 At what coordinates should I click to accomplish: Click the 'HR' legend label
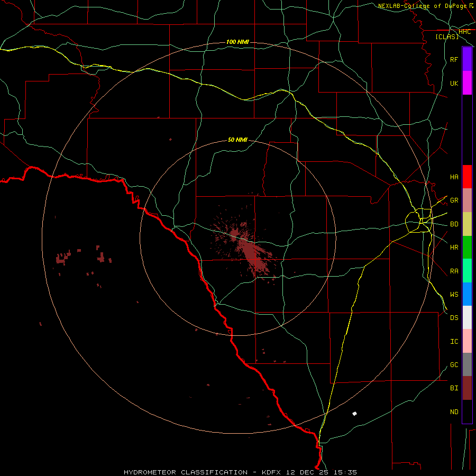tap(454, 248)
